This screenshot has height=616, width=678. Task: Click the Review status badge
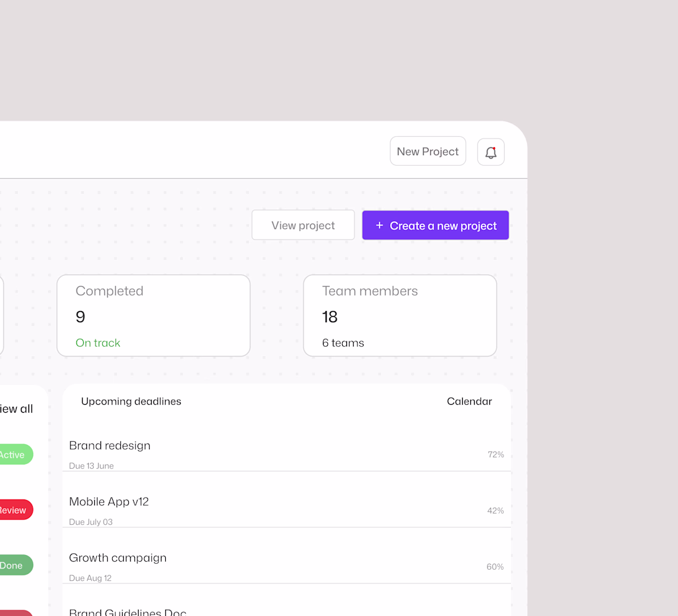(16, 510)
